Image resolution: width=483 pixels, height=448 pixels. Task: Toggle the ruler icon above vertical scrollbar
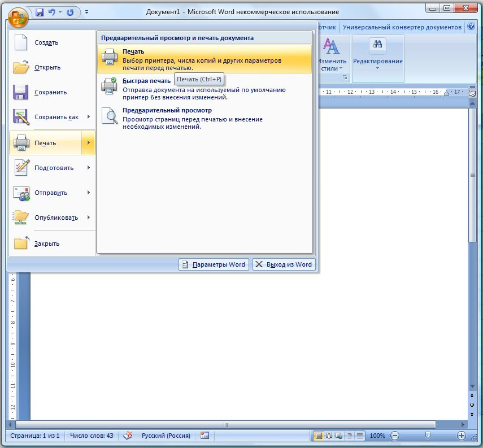[472, 93]
